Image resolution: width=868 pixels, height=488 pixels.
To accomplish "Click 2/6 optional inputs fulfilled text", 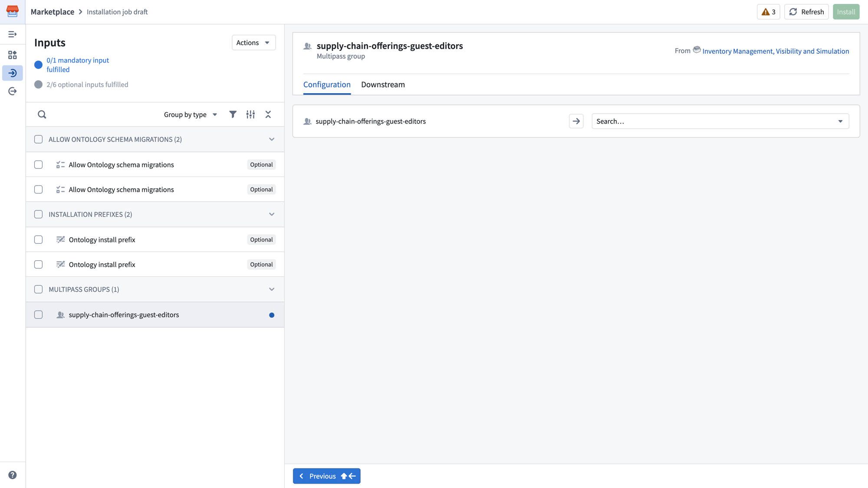I will [87, 85].
